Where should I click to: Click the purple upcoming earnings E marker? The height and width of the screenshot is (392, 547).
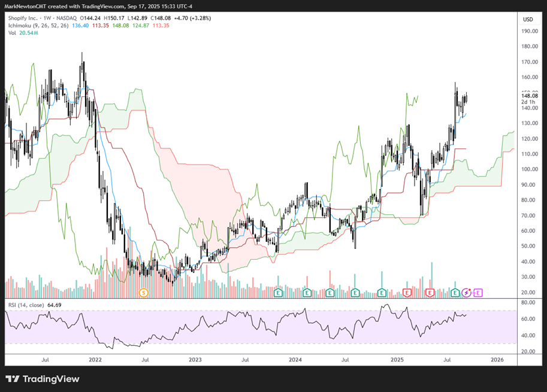478,292
